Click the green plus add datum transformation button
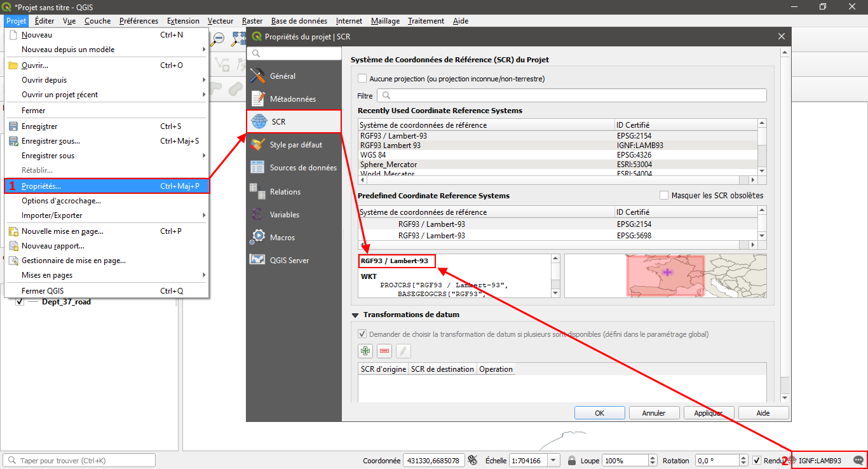This screenshot has width=868, height=469. [x=365, y=351]
